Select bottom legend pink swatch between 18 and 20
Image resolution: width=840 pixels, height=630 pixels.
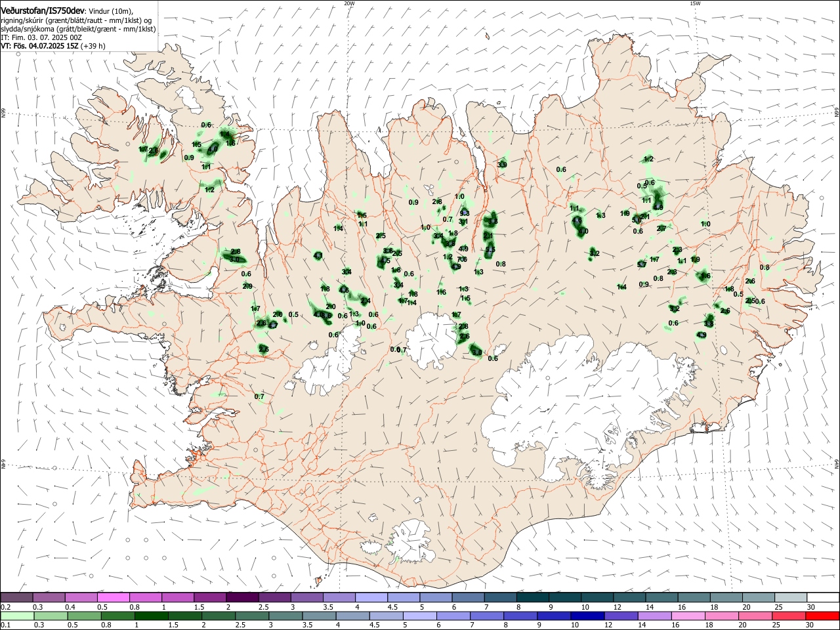[722, 616]
